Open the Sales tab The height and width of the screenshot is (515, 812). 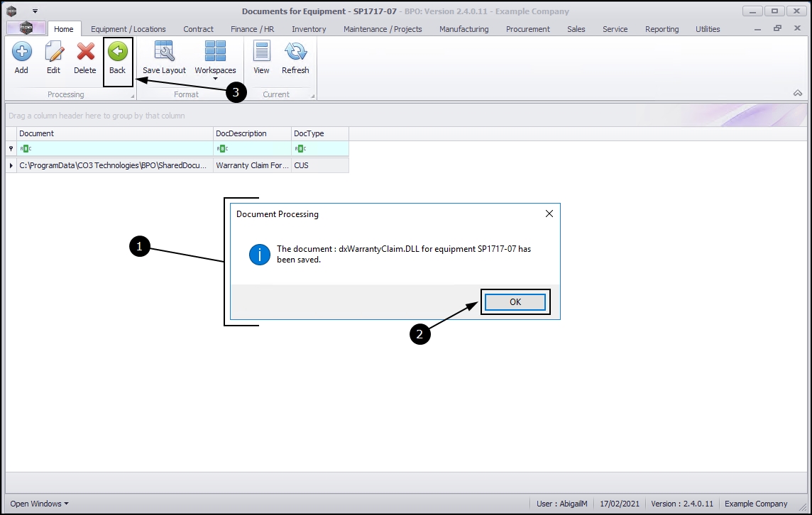pyautogui.click(x=576, y=29)
